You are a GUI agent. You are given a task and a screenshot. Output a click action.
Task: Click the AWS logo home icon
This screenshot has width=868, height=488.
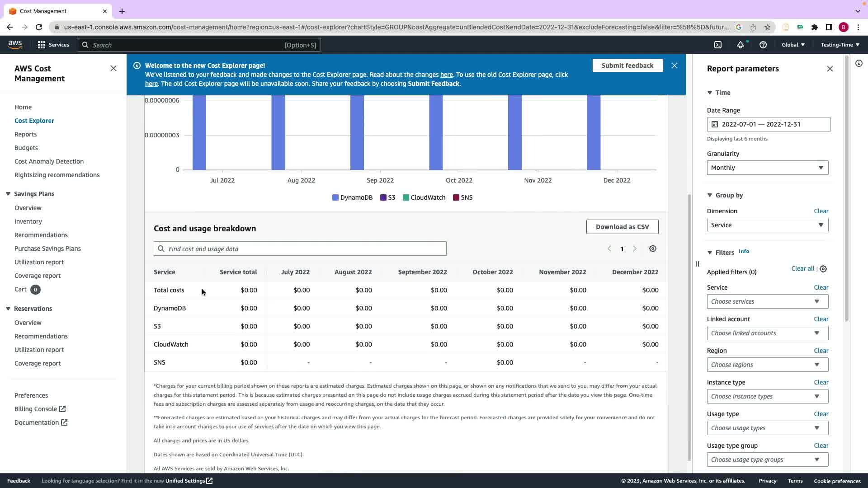[x=15, y=44]
